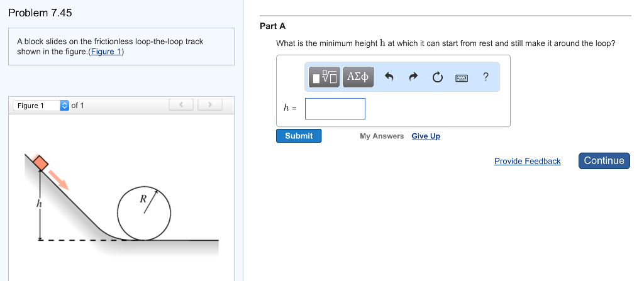Reset the answer with the circular arrow
The width and height of the screenshot is (644, 281).
[438, 77]
